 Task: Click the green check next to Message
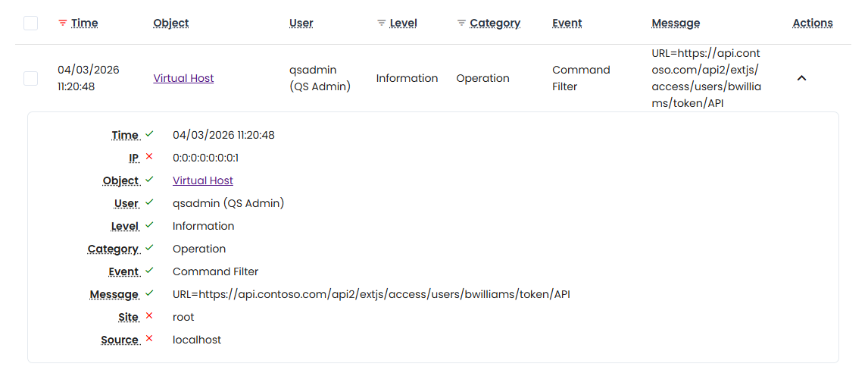click(x=149, y=293)
